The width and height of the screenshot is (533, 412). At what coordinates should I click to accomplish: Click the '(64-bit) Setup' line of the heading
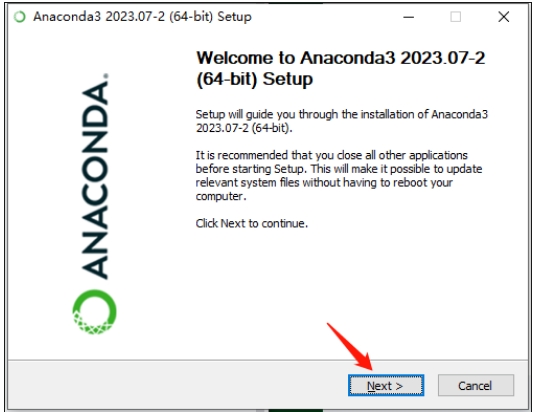(x=254, y=79)
